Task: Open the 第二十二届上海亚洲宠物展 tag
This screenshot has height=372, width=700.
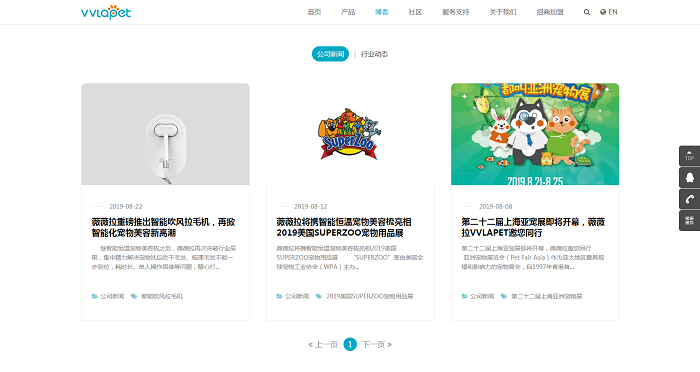Action: 546,296
